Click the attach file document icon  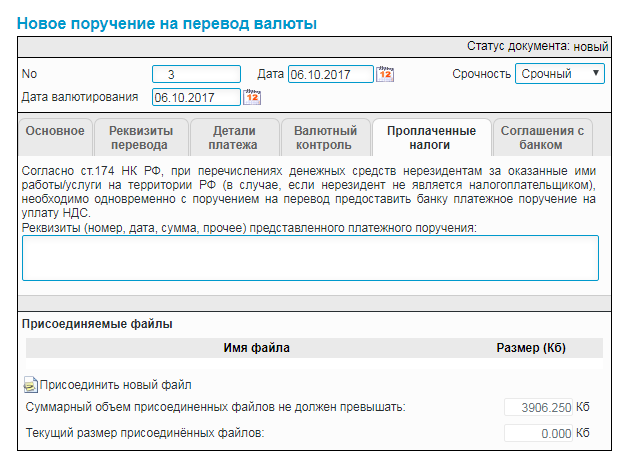pyautogui.click(x=30, y=385)
